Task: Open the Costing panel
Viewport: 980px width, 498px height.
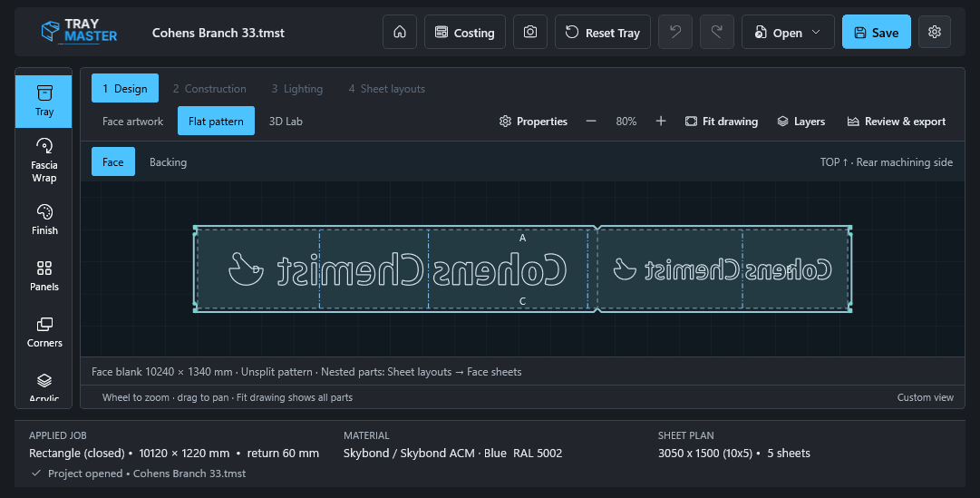Action: (x=465, y=32)
